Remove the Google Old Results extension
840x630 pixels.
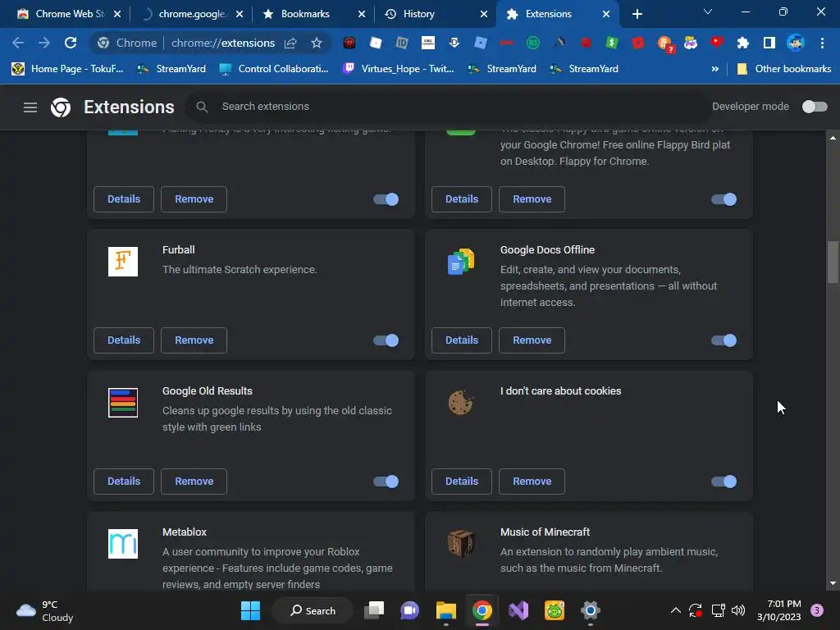point(194,481)
